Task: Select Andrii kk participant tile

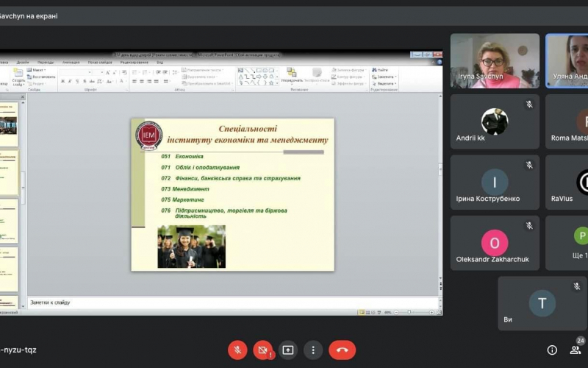Action: tap(495, 121)
